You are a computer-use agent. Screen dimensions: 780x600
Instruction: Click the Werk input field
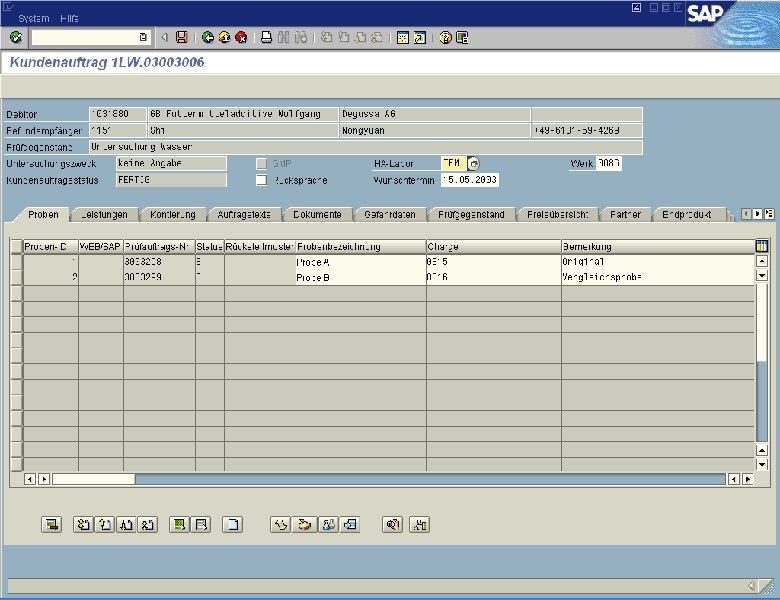(x=608, y=163)
